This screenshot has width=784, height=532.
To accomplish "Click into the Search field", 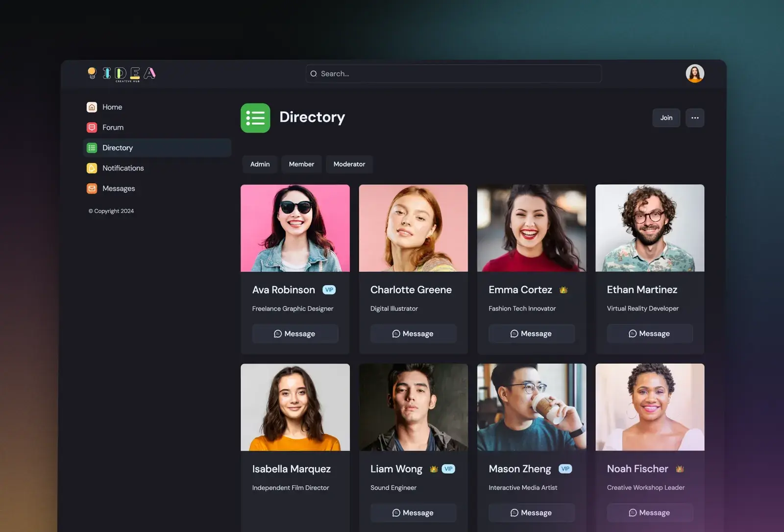I will (x=454, y=73).
